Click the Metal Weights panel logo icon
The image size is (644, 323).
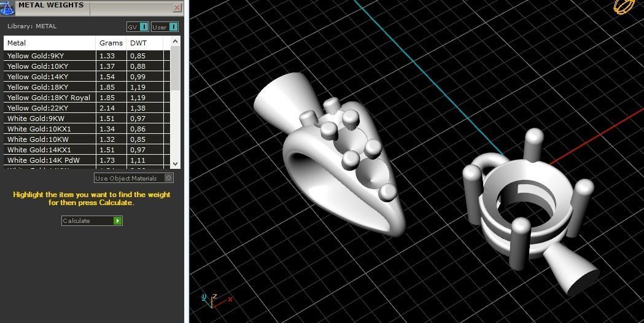click(7, 7)
